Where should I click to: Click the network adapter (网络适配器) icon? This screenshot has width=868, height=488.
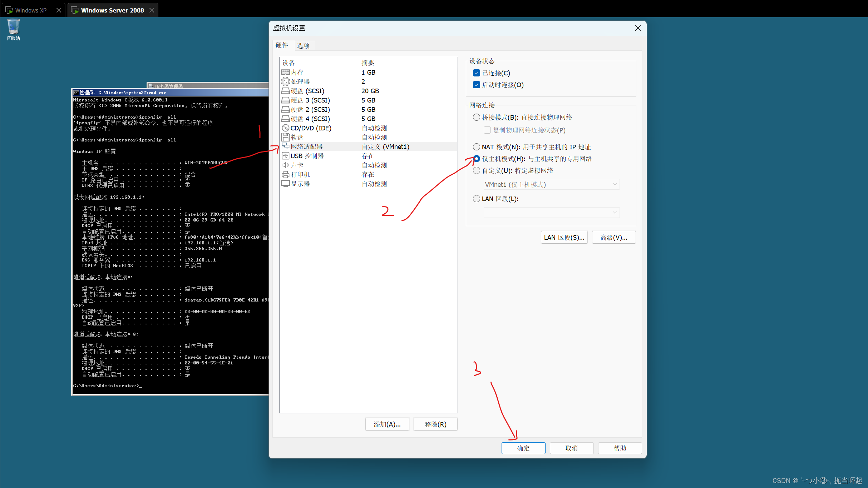[x=285, y=147]
